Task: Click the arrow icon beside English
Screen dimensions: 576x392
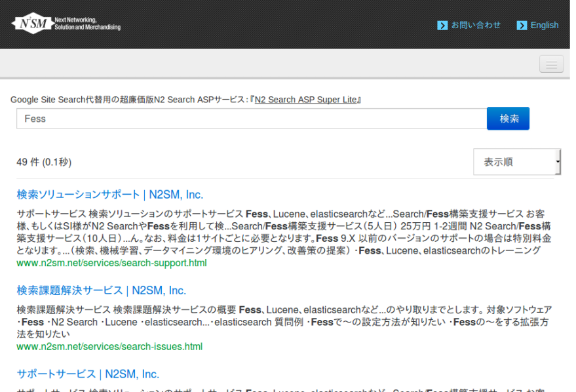Action: pos(522,26)
